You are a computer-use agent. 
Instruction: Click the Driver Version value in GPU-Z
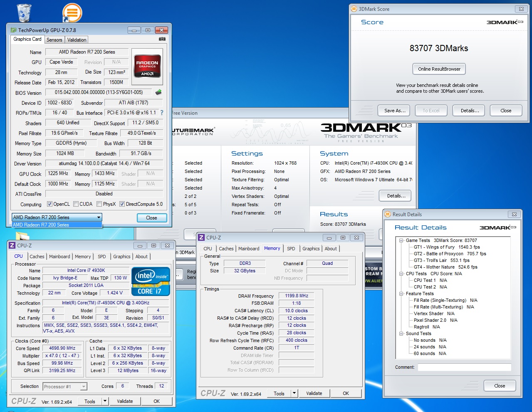click(104, 163)
